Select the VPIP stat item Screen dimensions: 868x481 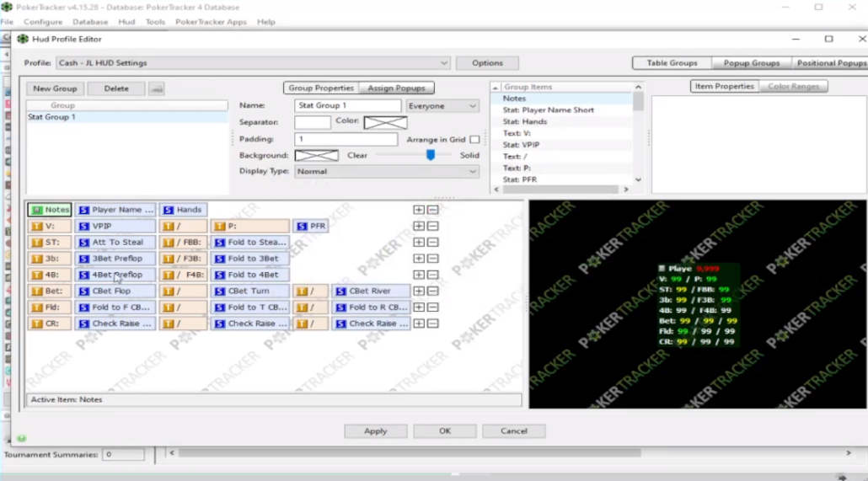[115, 226]
